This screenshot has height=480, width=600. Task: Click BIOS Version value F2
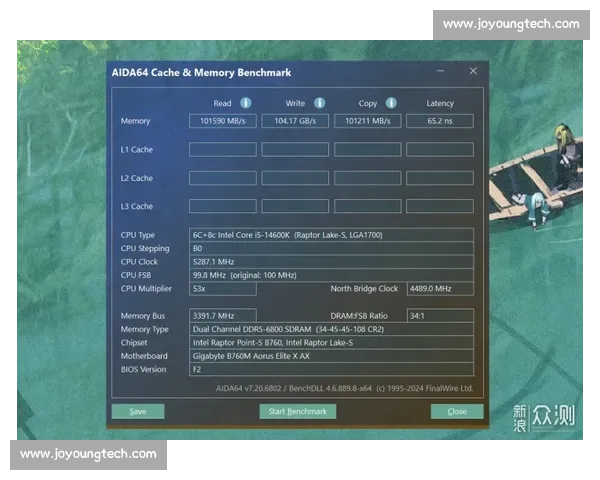pos(331,369)
